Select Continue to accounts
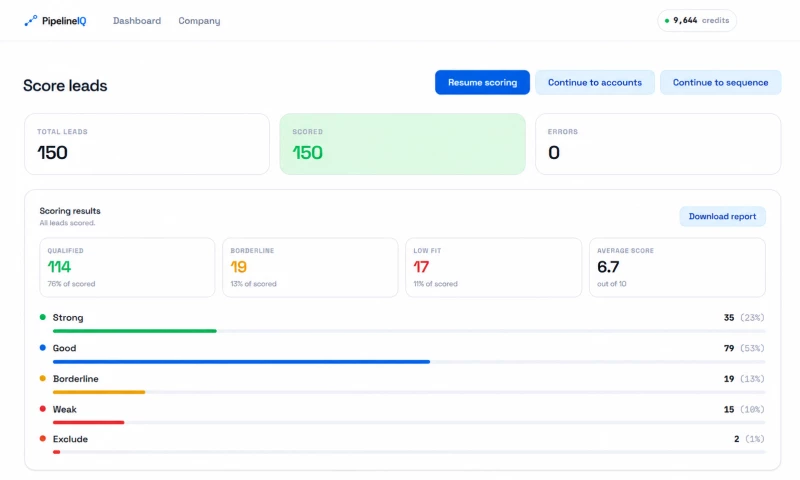The width and height of the screenshot is (800, 480). [x=595, y=82]
